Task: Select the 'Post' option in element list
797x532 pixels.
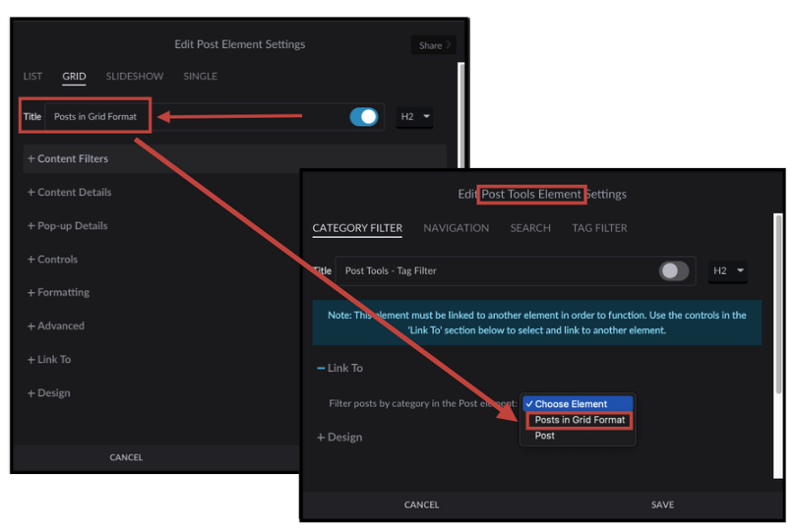Action: pyautogui.click(x=545, y=436)
